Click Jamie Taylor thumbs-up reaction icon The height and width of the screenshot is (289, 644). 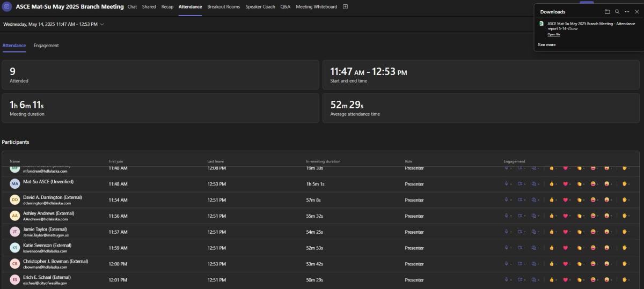pos(551,232)
